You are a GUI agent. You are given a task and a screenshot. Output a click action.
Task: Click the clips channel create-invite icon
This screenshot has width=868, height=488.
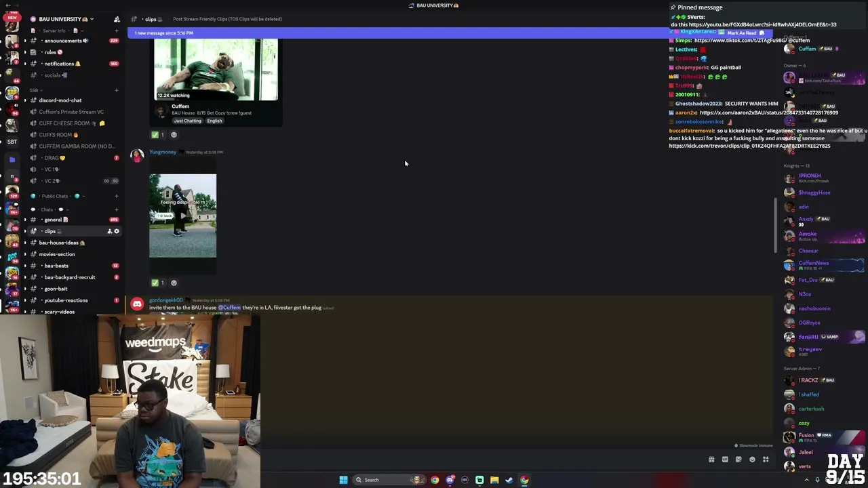[x=109, y=231]
